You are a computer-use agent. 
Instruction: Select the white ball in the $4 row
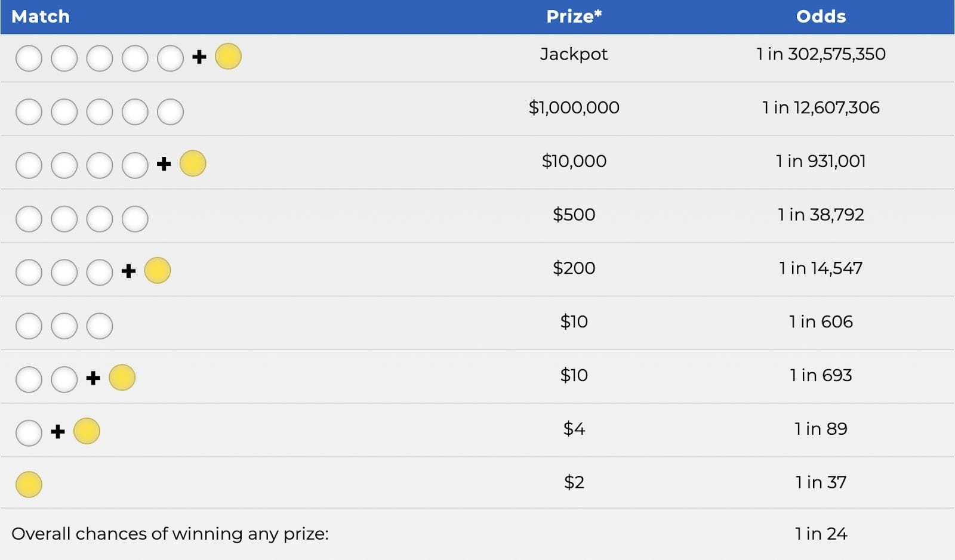tap(29, 433)
